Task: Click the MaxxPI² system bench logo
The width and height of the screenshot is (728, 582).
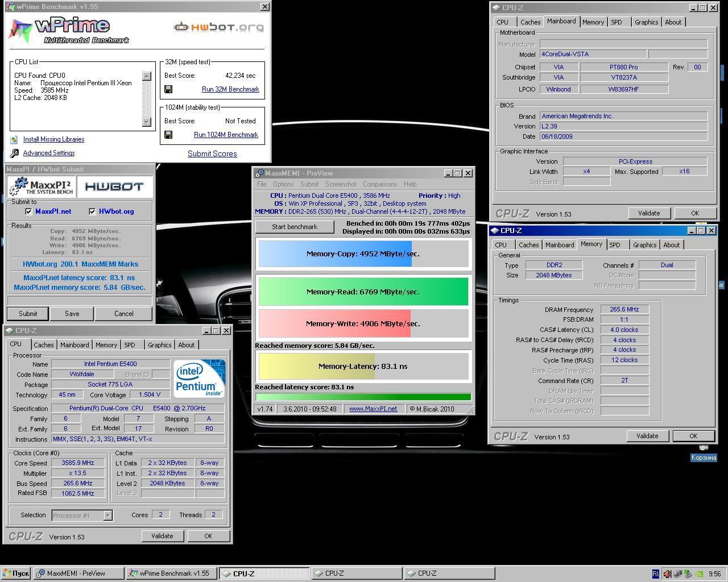Action: [42, 187]
